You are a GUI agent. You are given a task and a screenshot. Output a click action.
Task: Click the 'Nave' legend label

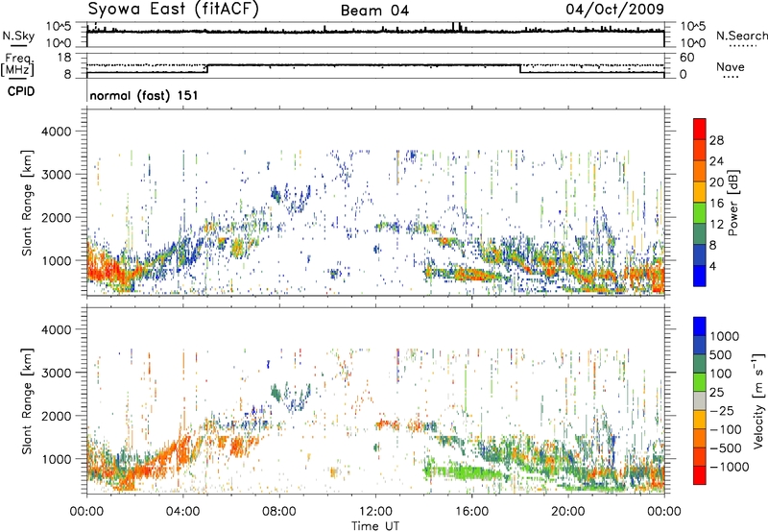731,67
